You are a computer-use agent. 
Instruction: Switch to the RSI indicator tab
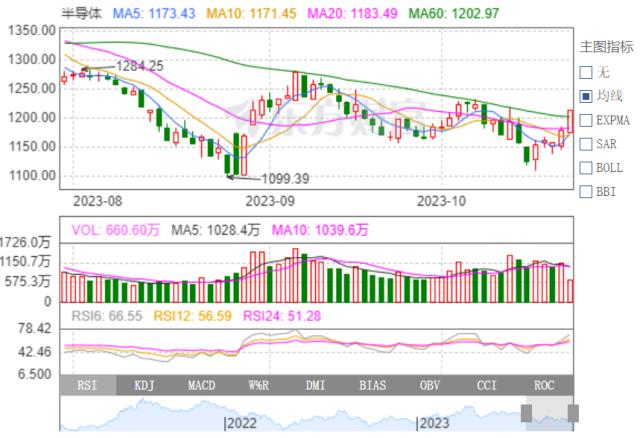(87, 385)
